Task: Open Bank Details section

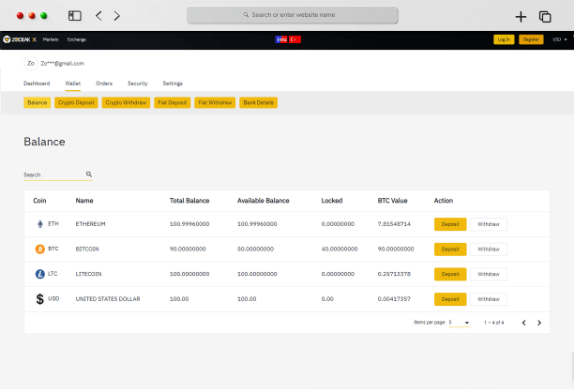Action: [x=258, y=103]
